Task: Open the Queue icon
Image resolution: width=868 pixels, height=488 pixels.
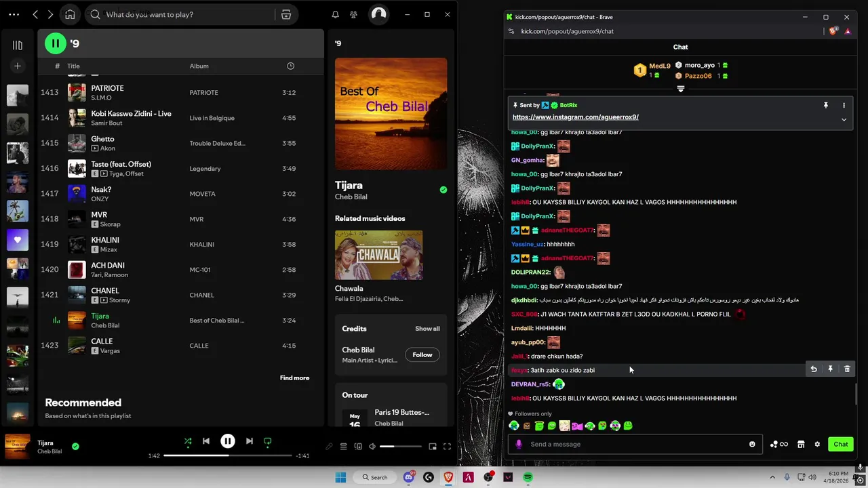Action: (x=343, y=446)
